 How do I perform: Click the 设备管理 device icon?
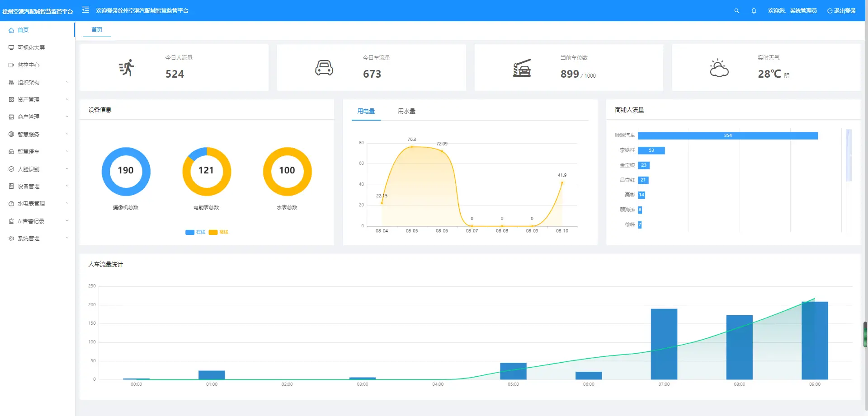pyautogui.click(x=11, y=186)
